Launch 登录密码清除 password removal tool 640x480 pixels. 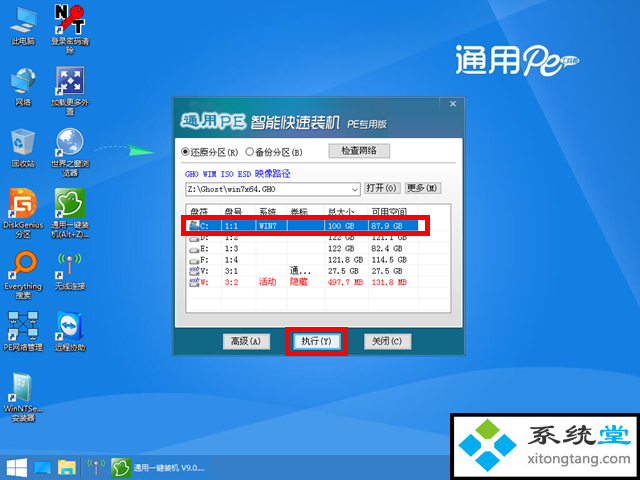pos(70,29)
